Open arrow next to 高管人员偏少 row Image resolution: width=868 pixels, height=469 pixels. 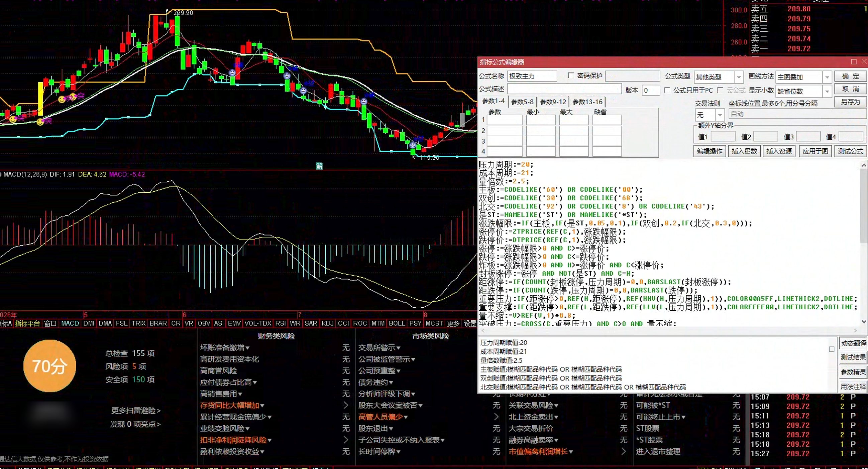tap(496, 417)
